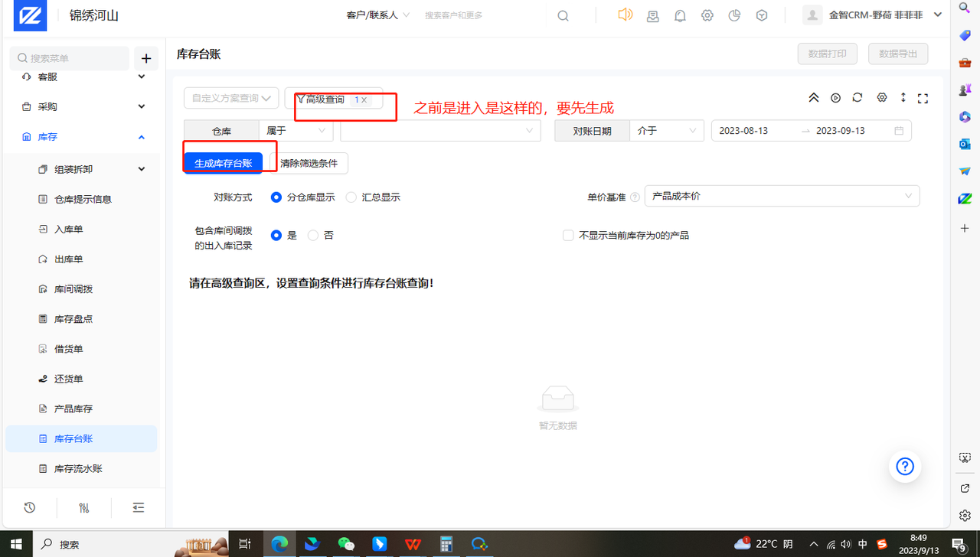
Task: Select 汇总显示 radio option
Action: pos(351,197)
